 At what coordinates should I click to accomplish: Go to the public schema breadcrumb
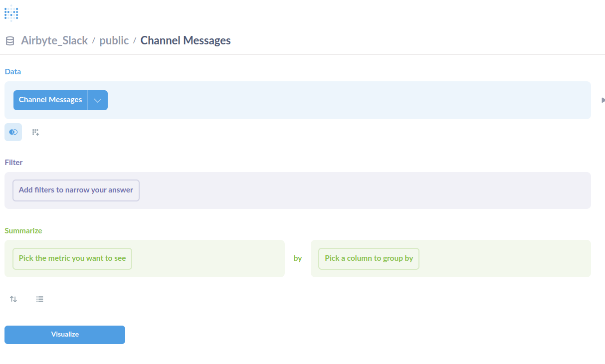coord(114,40)
